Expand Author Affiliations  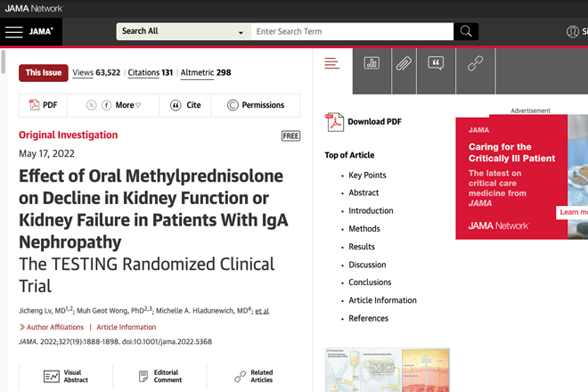(52, 327)
